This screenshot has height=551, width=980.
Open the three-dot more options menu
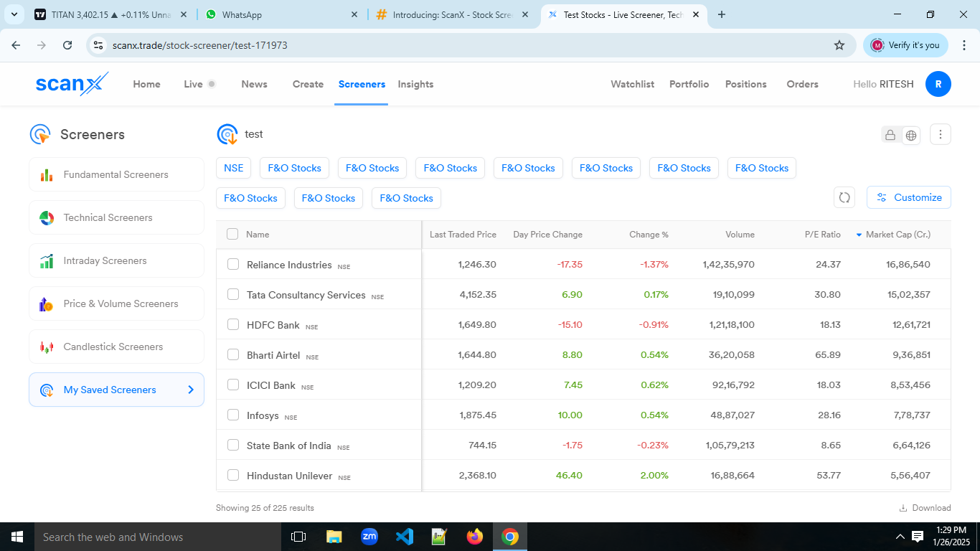941,134
